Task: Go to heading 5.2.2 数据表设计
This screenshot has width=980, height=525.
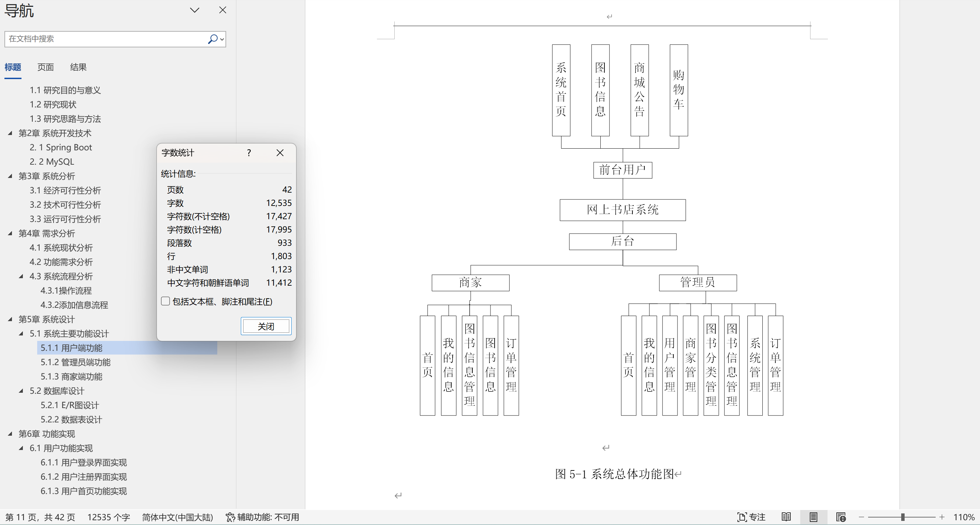Action: tap(71, 420)
